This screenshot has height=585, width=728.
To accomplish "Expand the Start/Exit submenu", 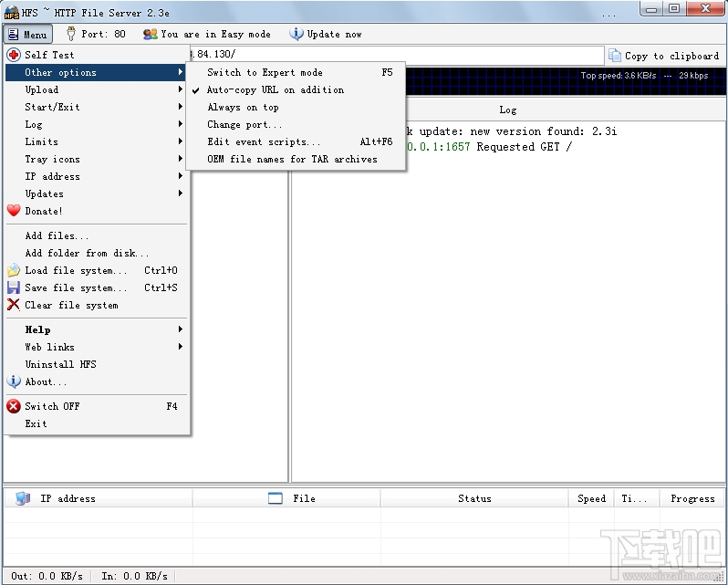I will (98, 107).
